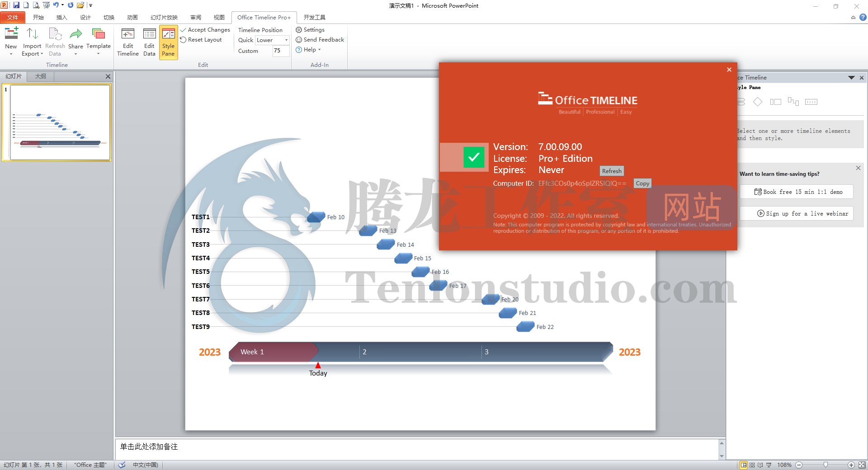Open the Share dropdown
The height and width of the screenshot is (470, 868).
(x=75, y=42)
